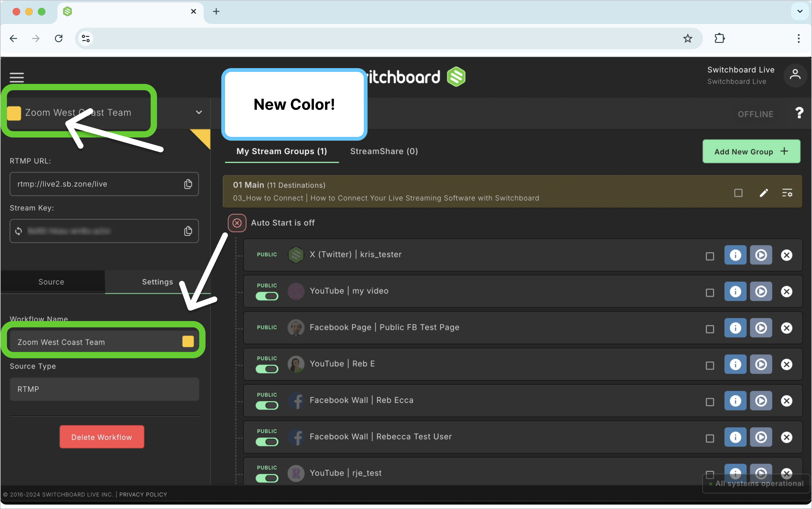
Task: Show info for YouTube Reb E
Action: point(735,364)
